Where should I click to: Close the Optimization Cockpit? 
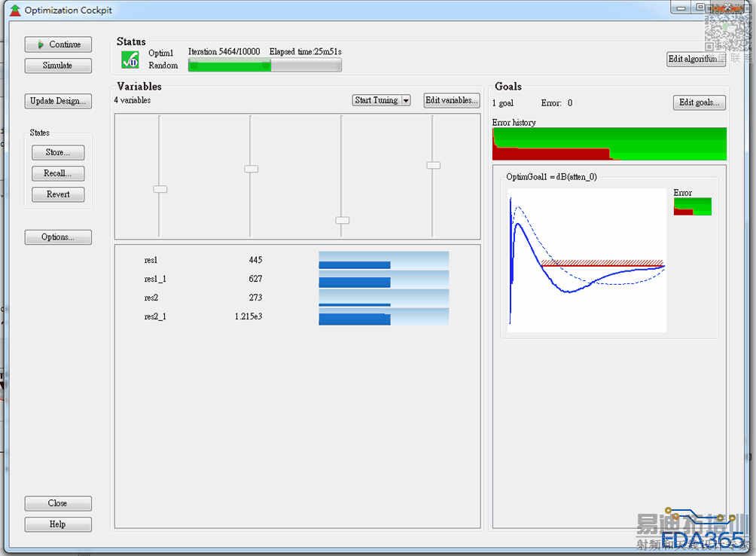58,503
